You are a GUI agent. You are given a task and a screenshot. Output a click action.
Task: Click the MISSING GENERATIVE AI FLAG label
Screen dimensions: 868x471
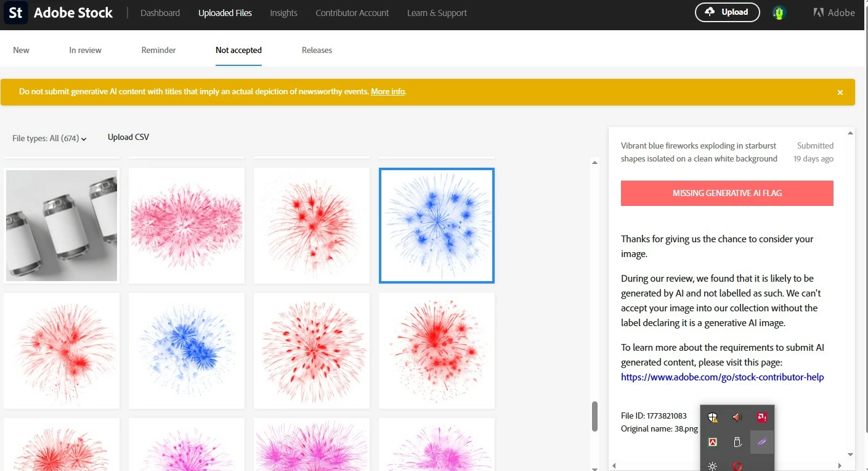[727, 193]
